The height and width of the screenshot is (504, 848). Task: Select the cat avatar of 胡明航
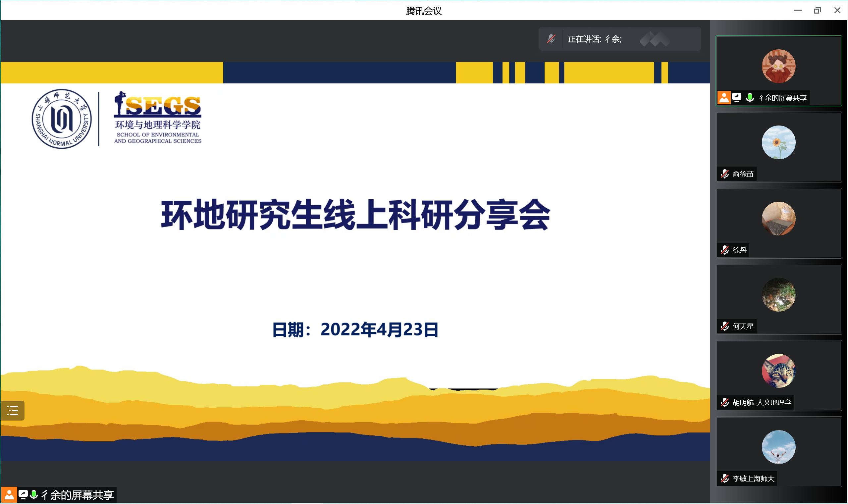[778, 371]
